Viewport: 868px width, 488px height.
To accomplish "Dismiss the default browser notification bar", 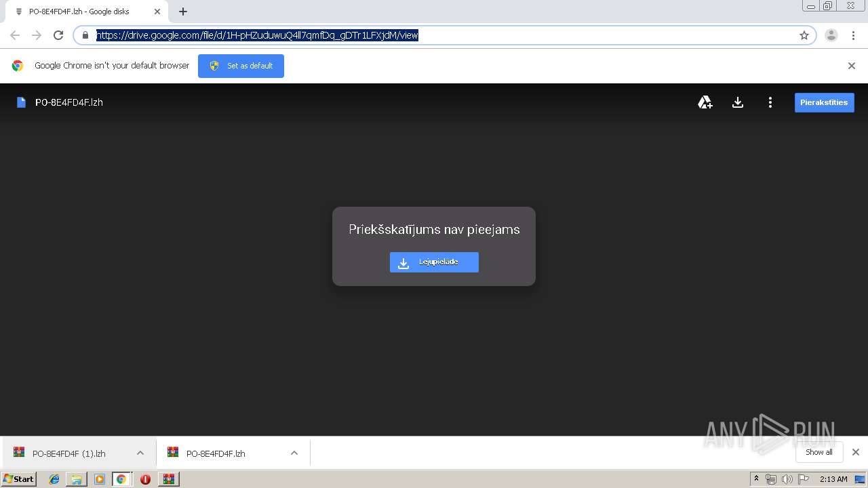I will 852,66.
